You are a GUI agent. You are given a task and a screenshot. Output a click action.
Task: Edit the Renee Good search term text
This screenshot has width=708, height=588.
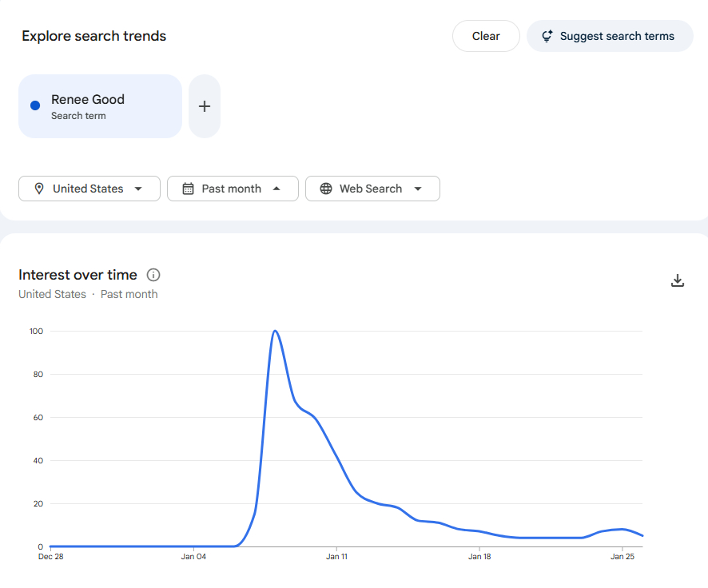(88, 100)
